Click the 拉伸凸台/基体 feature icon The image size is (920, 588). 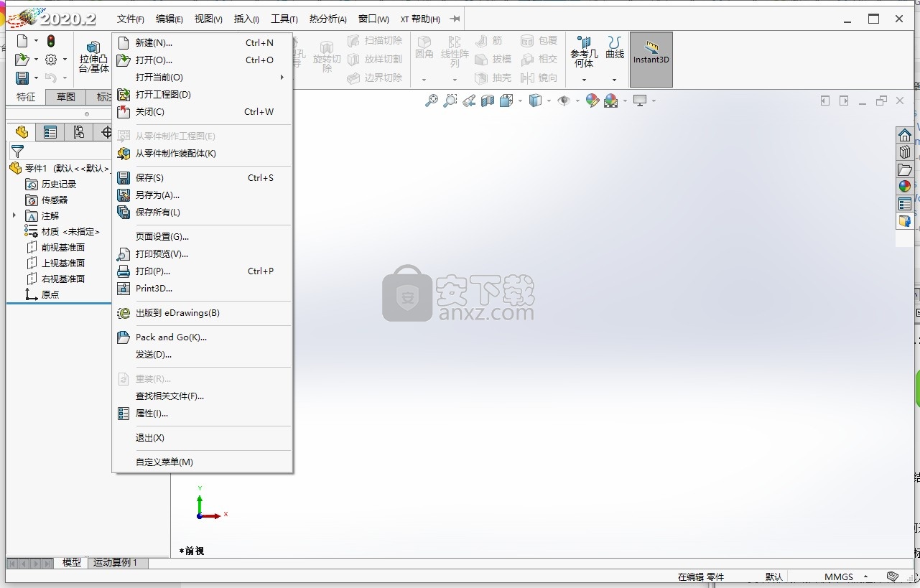click(x=94, y=57)
